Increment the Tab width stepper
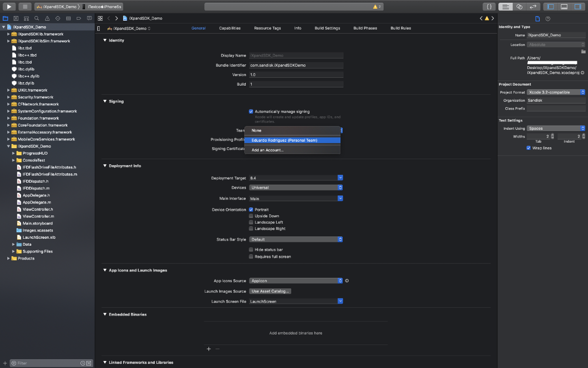 552,135
